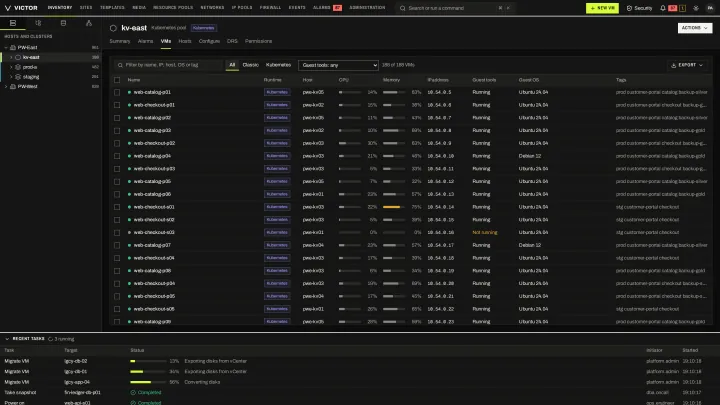
Task: Click the staging cluster icon in the tree
Action: pyautogui.click(x=18, y=77)
